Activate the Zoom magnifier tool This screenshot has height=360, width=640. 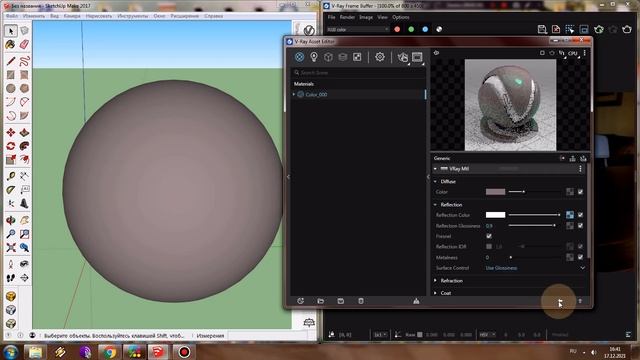tap(11, 234)
